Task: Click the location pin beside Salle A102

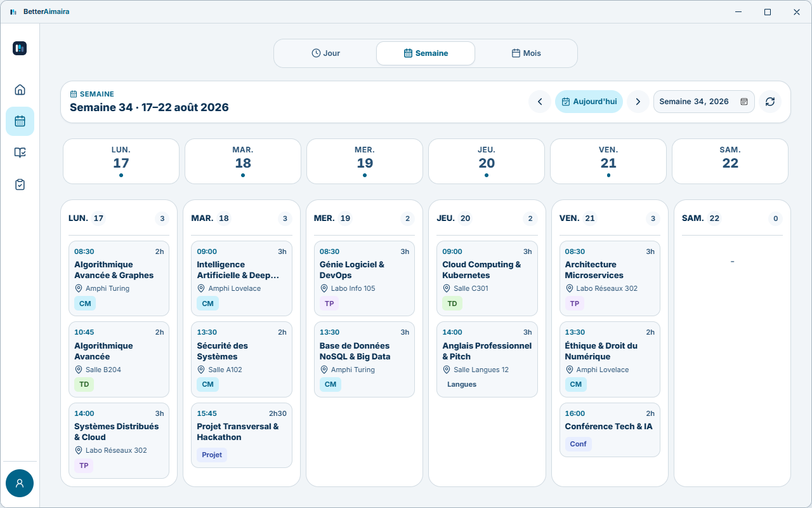Action: point(202,370)
